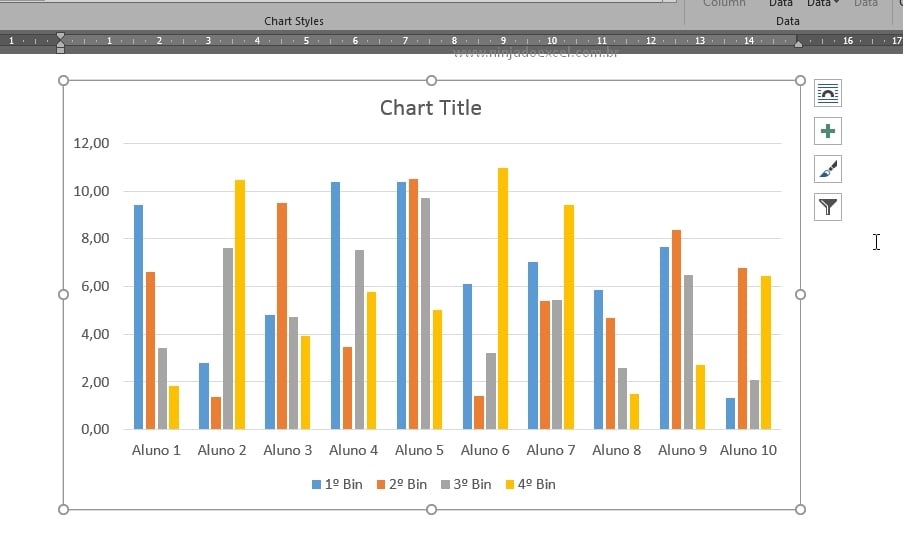Select the Aluno 5 axis label
The image size is (903, 544).
[x=419, y=450]
